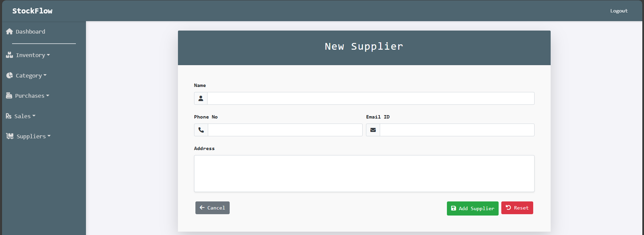Screen dimensions: 644x235
Task: Log out using the Logout link
Action: (618, 11)
